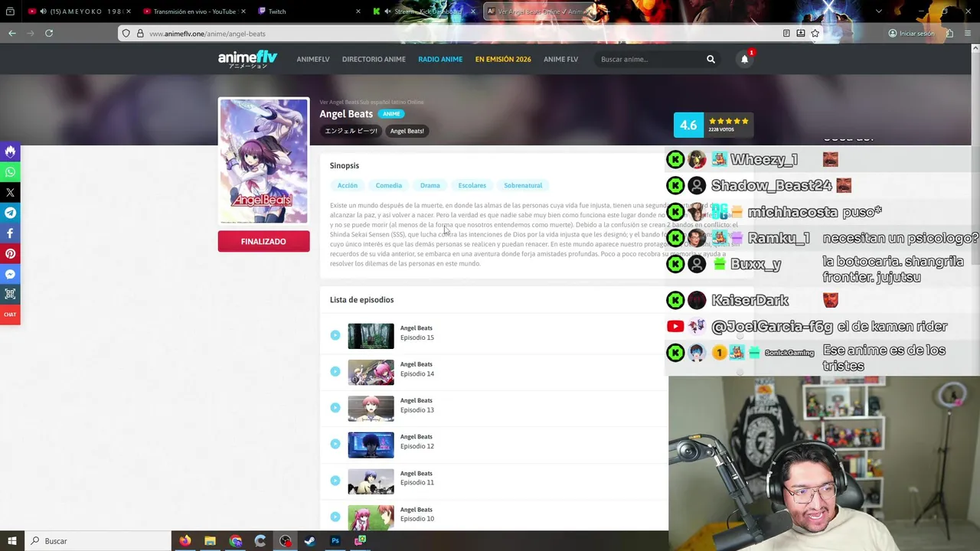Screen dimensions: 980x551
Task: Open Steam from the taskbar
Action: click(309, 541)
